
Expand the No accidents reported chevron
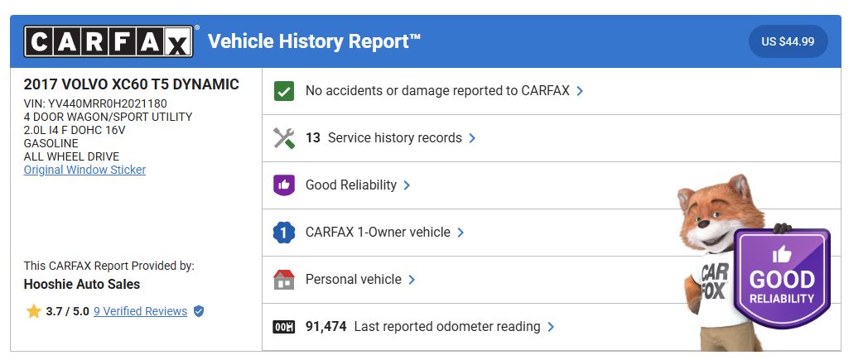point(580,91)
